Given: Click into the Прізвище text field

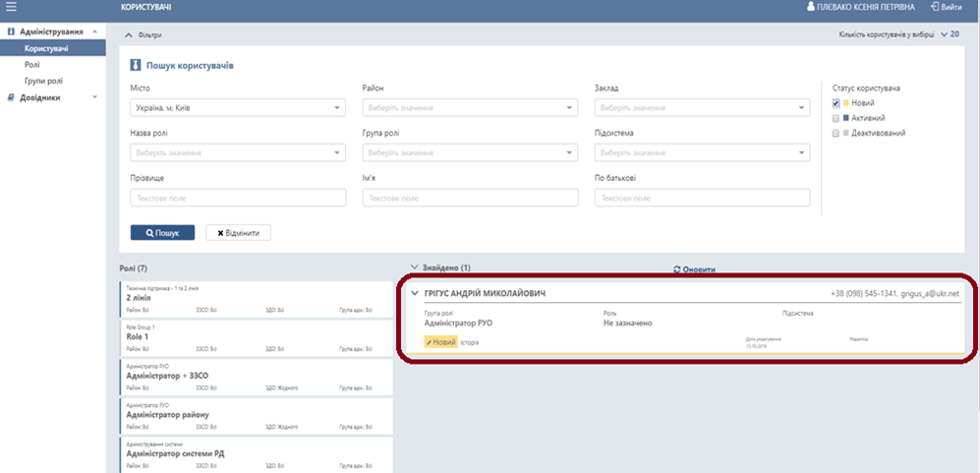Looking at the screenshot, I should click(x=237, y=199).
